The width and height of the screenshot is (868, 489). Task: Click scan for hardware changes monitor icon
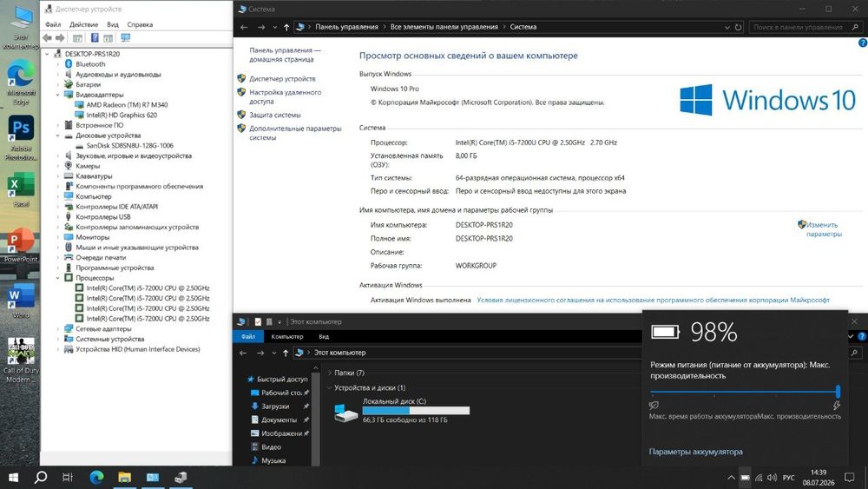(x=126, y=37)
